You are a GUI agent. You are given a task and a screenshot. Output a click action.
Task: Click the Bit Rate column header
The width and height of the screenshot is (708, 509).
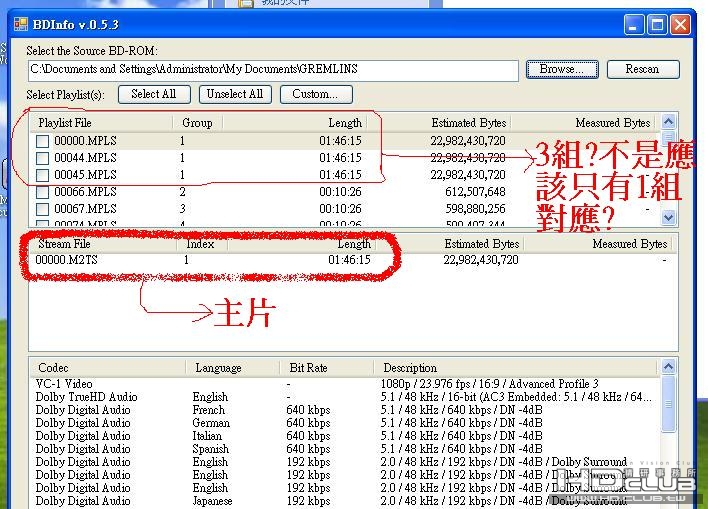326,368
